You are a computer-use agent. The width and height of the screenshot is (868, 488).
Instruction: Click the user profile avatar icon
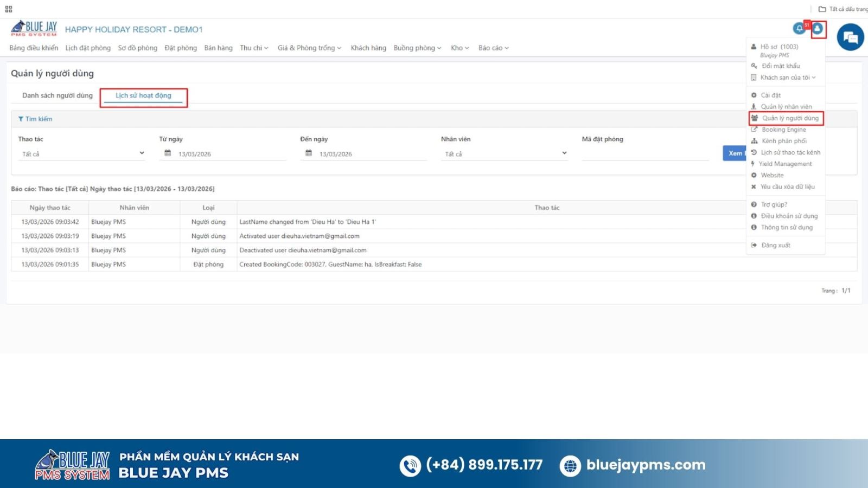[818, 29]
